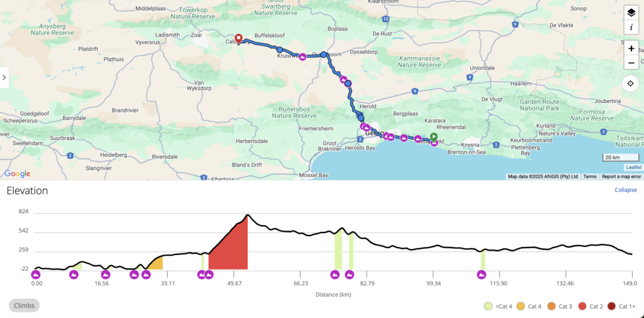
Task: Click the climb marker near Kruisrivier
Action: (303, 57)
